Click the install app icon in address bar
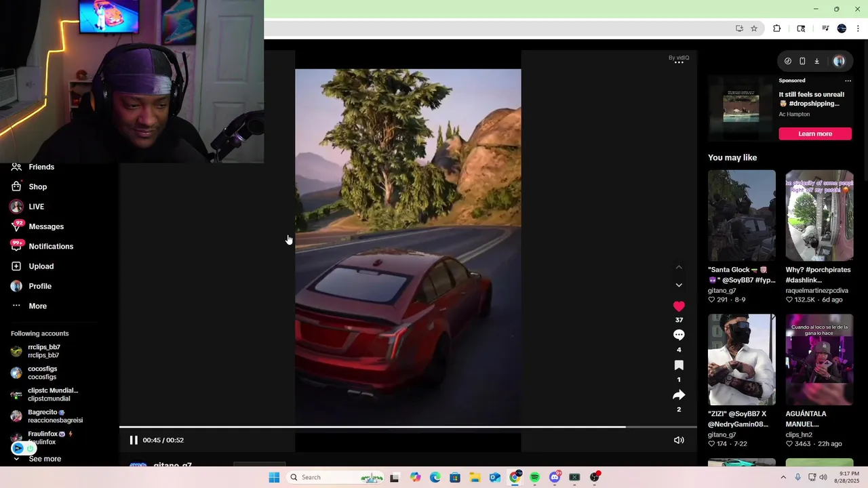Screen dimensions: 868x488 tap(739, 28)
